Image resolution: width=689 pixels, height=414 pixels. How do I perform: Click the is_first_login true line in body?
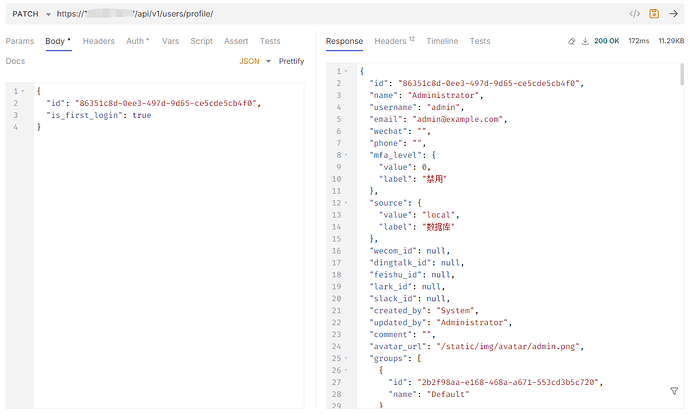tap(99, 115)
